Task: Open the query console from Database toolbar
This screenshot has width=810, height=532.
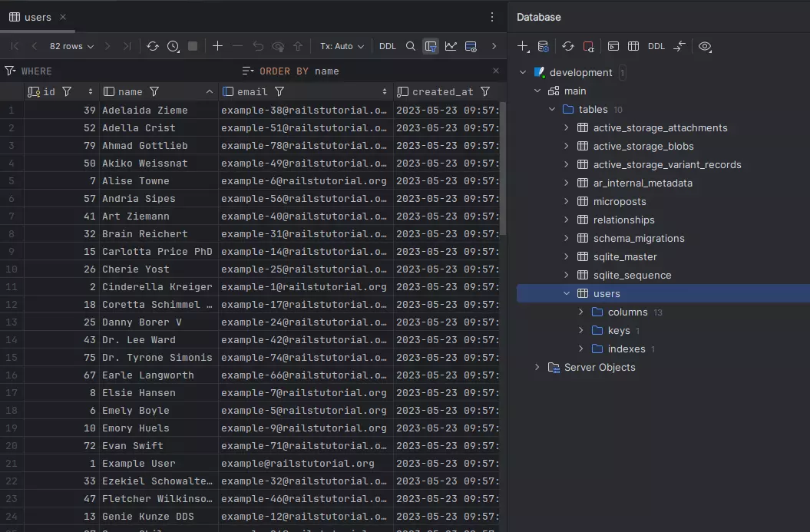Action: (x=613, y=46)
